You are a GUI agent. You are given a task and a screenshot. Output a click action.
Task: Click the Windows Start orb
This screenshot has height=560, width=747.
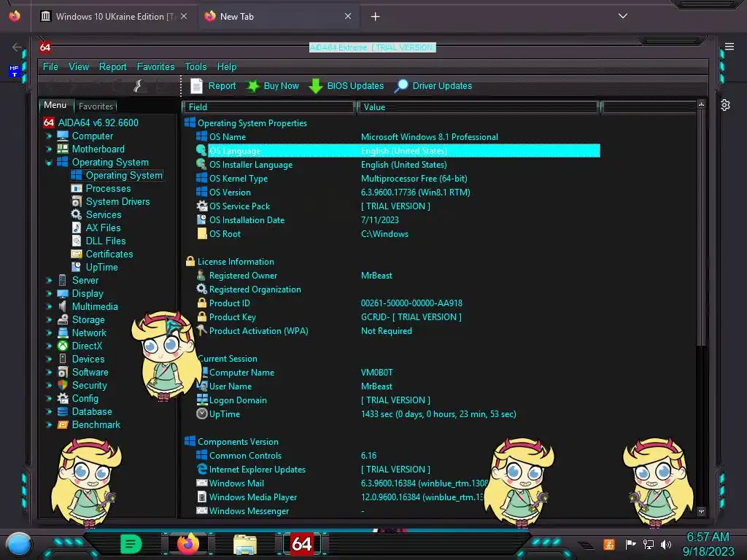coord(19,544)
